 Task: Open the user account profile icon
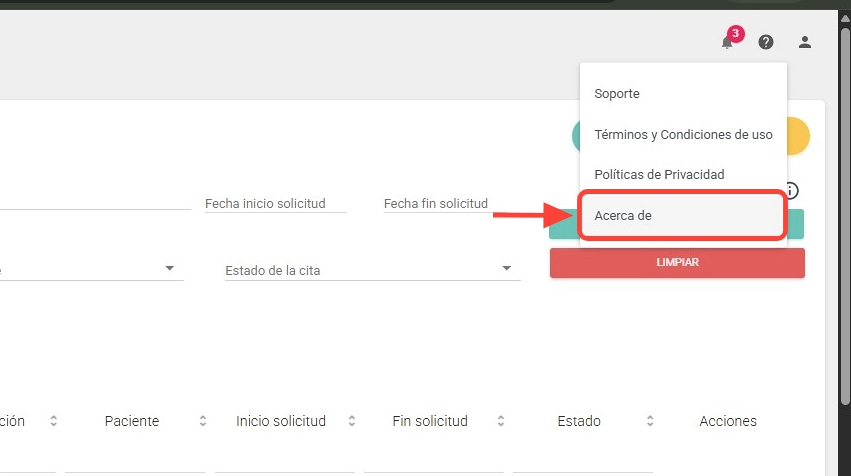pos(805,42)
